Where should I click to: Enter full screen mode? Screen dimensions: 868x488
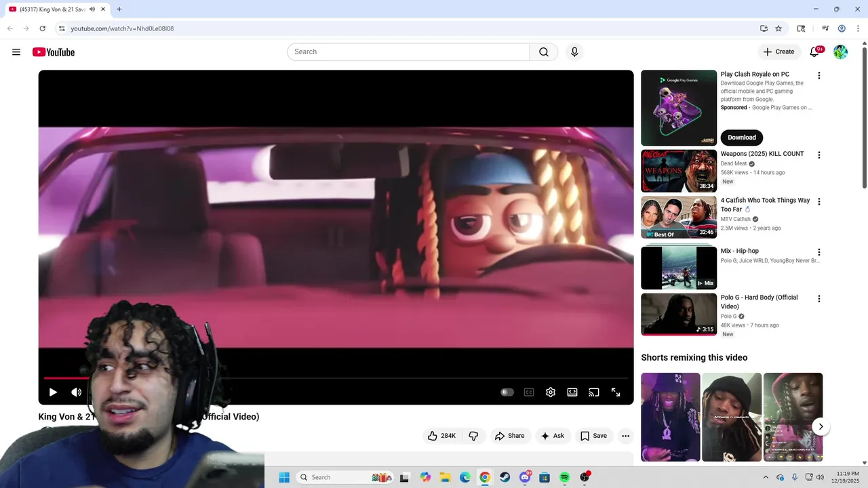point(616,392)
